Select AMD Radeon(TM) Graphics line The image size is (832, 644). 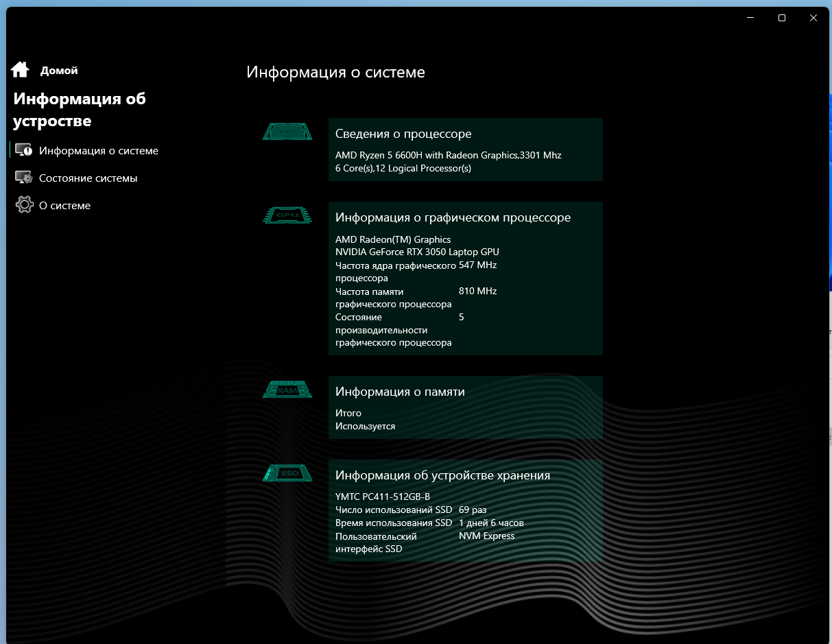(393, 239)
